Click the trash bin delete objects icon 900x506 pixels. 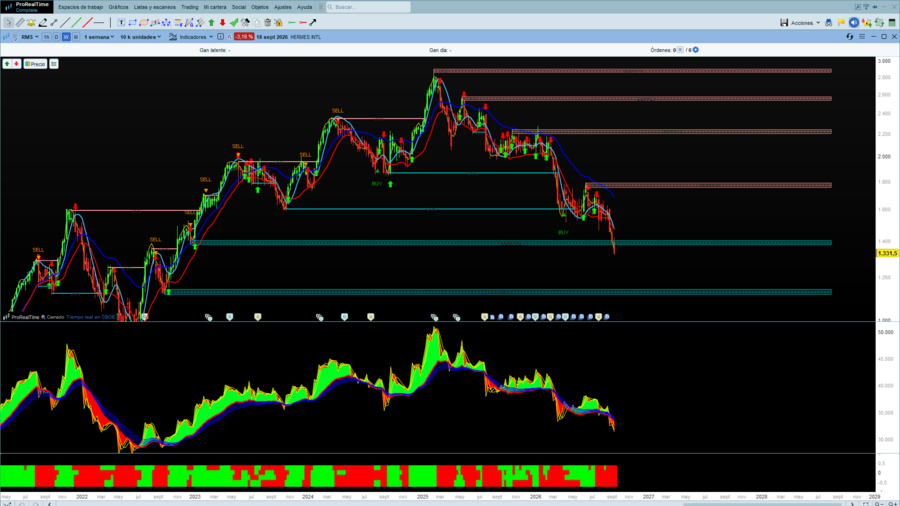(267, 22)
